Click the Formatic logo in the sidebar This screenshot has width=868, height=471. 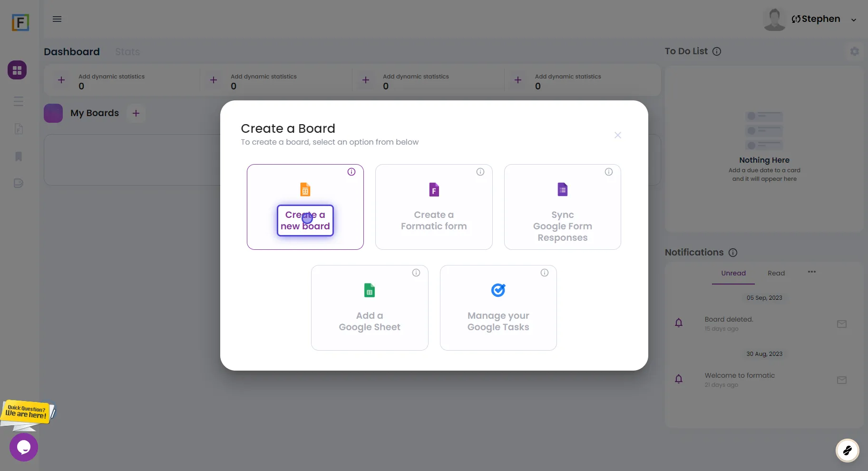pos(20,22)
